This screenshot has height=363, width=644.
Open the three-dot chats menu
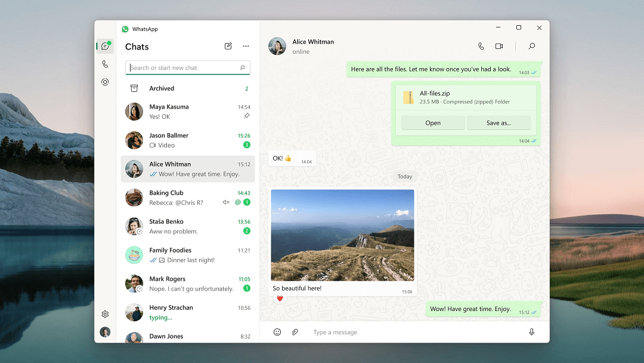(x=246, y=47)
